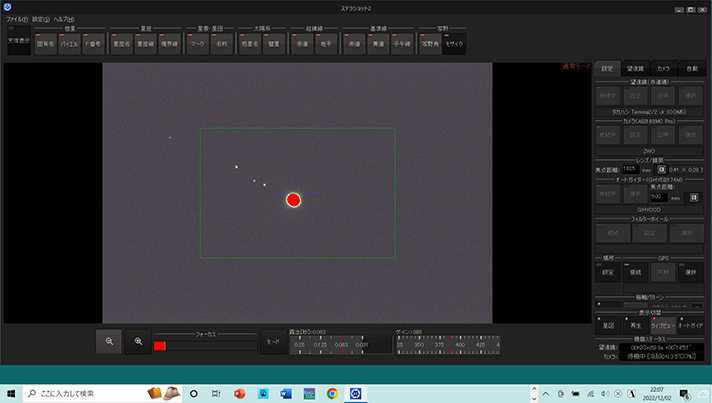Toggle 名称 for nebulae and clusters
Screen dimensions: 712x403
point(222,44)
